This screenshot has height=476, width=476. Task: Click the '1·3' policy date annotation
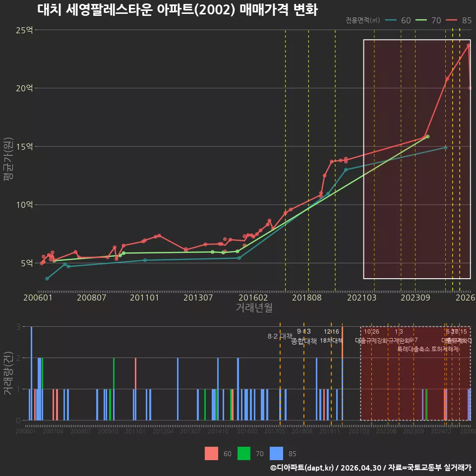(399, 332)
